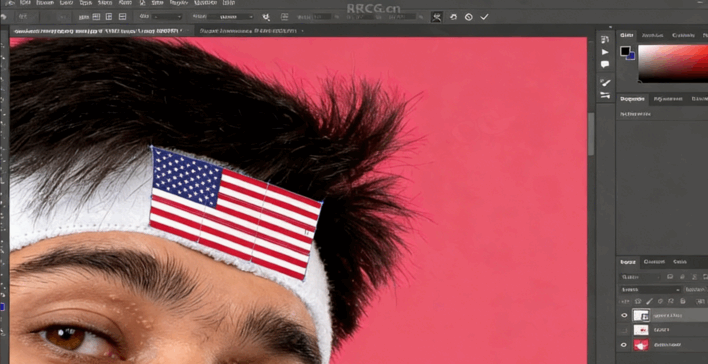Open the speech-bubble Comments panel icon
708x364 pixels.
click(605, 65)
